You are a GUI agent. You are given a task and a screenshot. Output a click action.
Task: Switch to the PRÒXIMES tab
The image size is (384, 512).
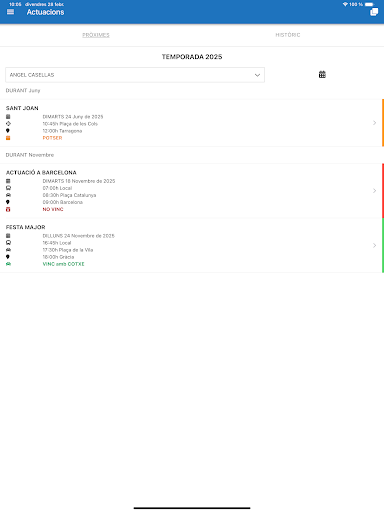(96, 35)
